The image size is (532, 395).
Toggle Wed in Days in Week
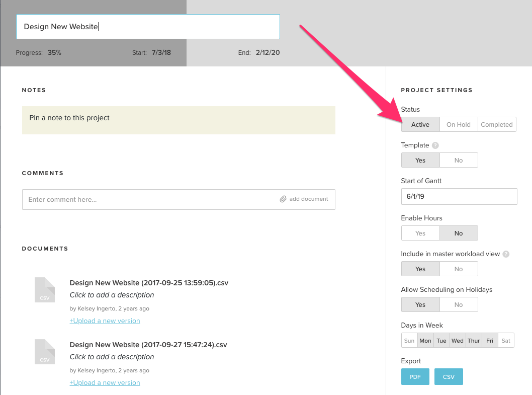coord(458,340)
